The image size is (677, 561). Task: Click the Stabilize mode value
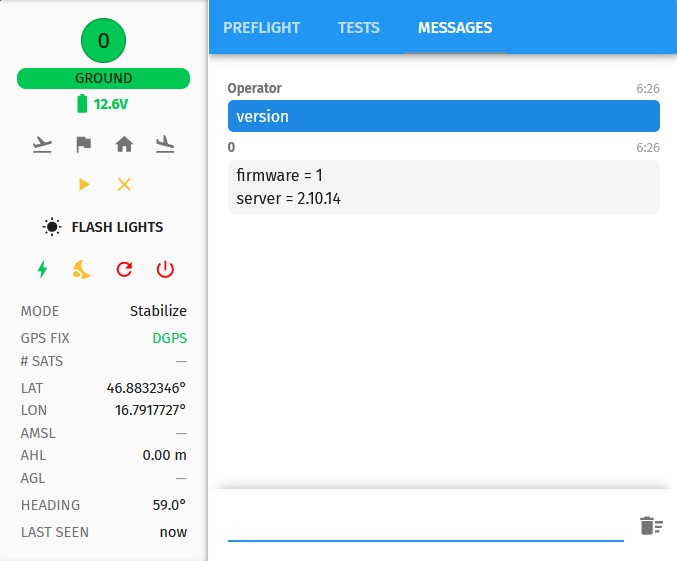point(158,311)
